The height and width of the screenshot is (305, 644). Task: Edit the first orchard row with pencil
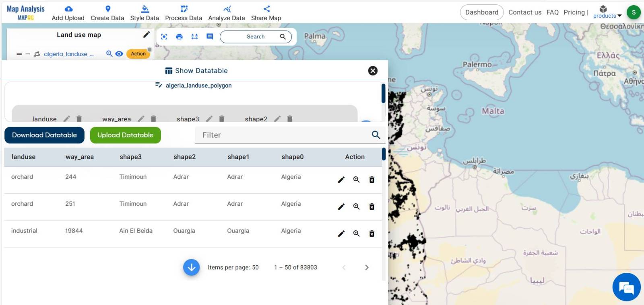pos(341,180)
